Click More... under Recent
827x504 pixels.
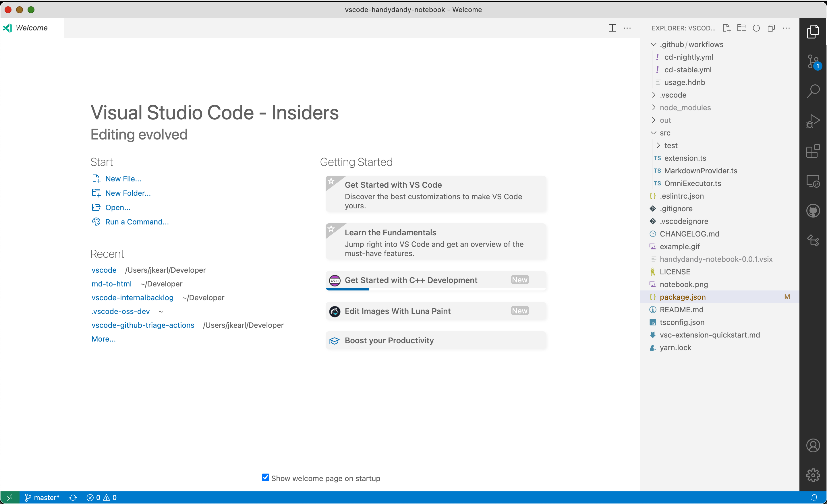click(103, 339)
